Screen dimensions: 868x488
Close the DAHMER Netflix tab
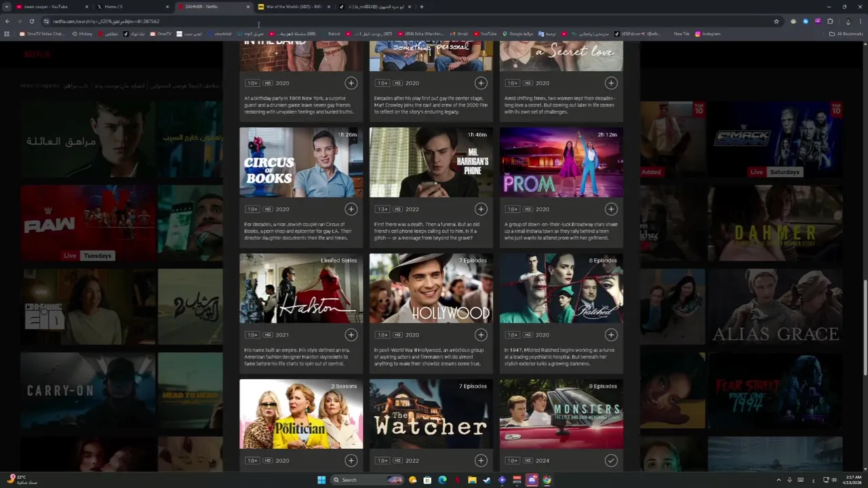tap(248, 7)
